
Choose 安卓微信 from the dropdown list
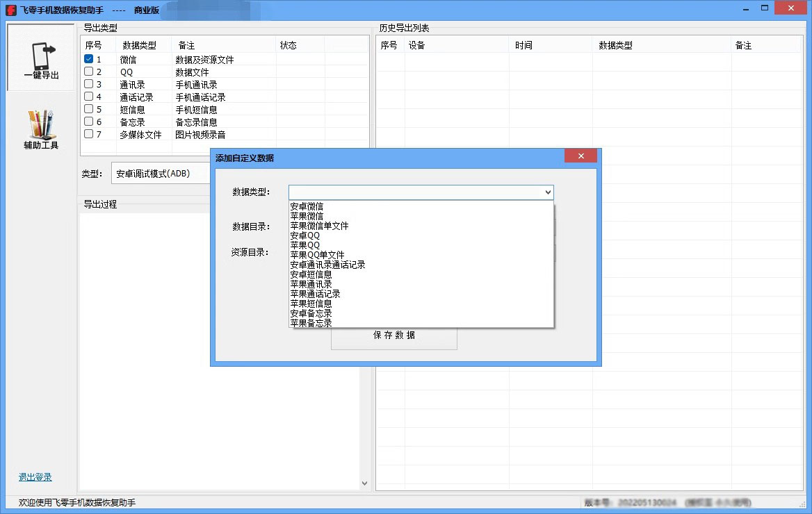click(421, 206)
